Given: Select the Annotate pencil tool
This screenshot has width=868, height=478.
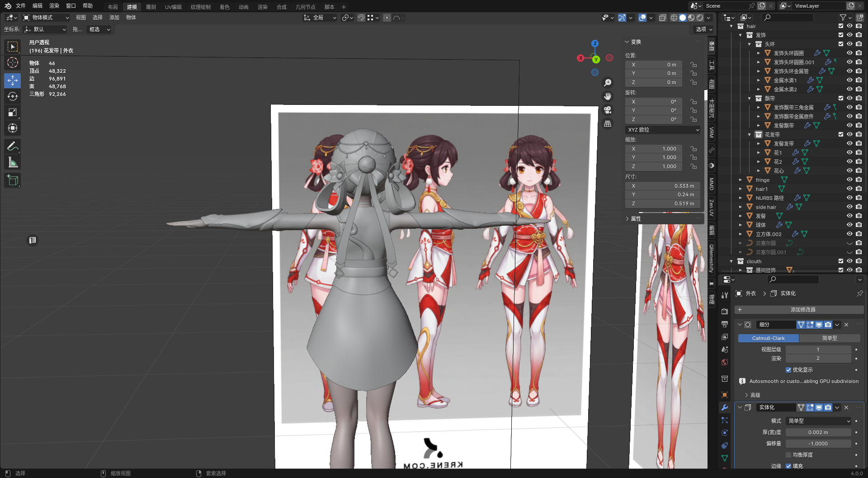Looking at the screenshot, I should (13, 146).
